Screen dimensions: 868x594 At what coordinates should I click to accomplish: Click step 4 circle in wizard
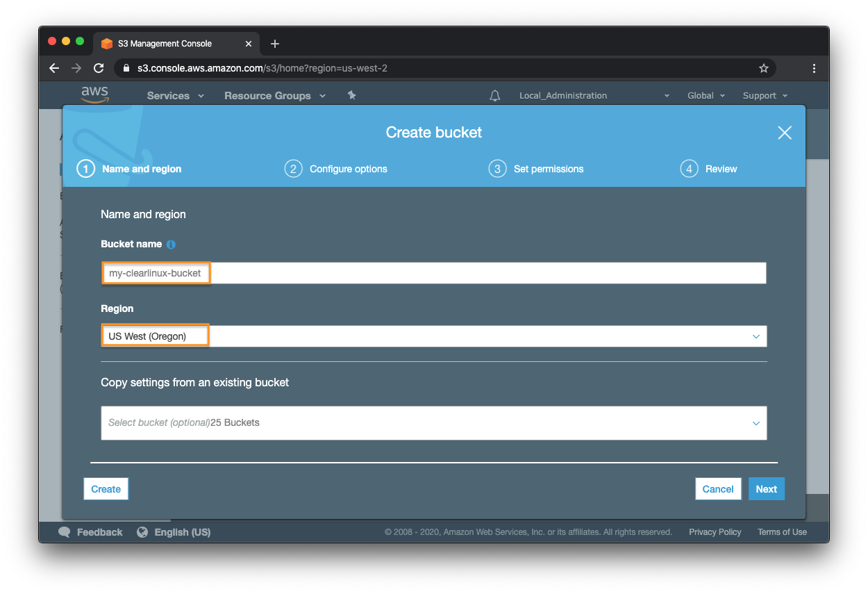coord(689,169)
